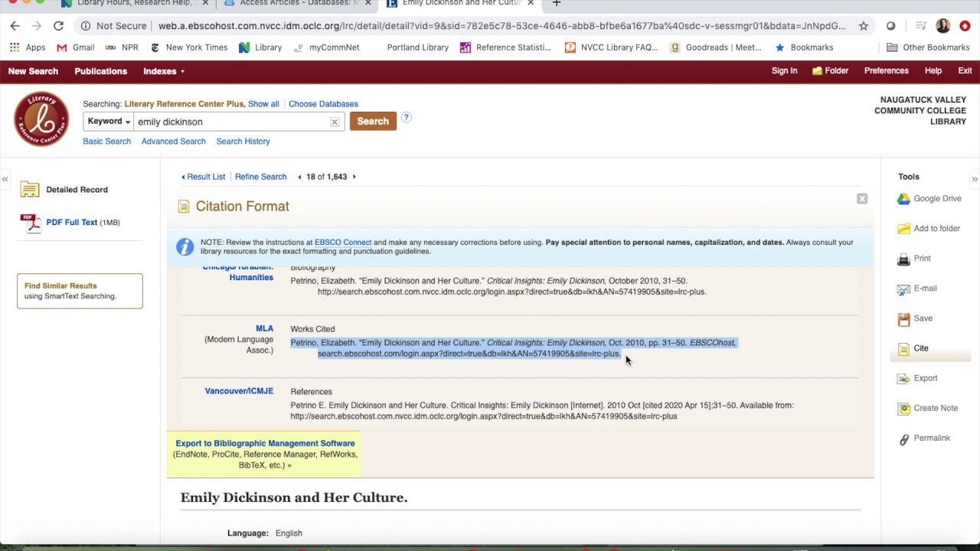980x551 pixels.
Task: Click Exit in the top bar
Action: 965,70
